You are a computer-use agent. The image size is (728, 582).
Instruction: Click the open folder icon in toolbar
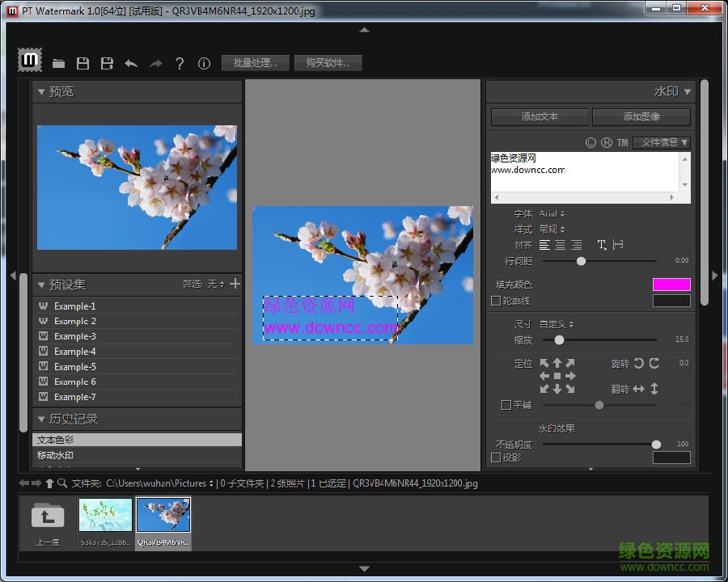58,63
